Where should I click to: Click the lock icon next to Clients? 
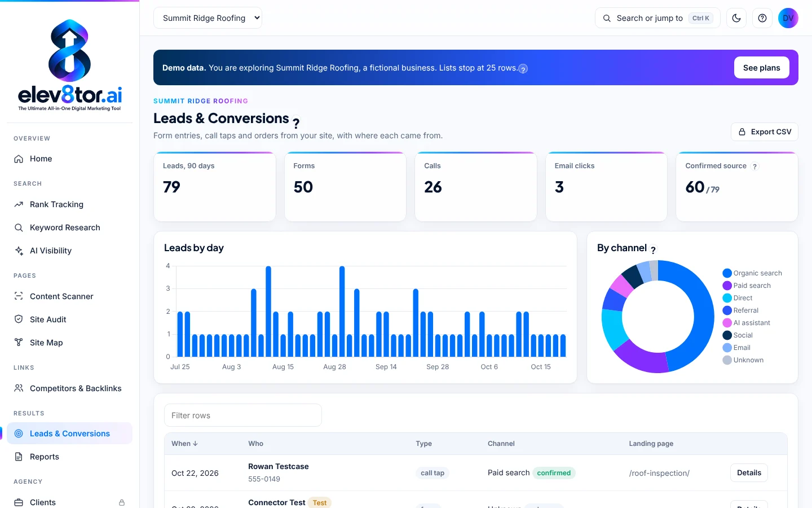coord(122,502)
